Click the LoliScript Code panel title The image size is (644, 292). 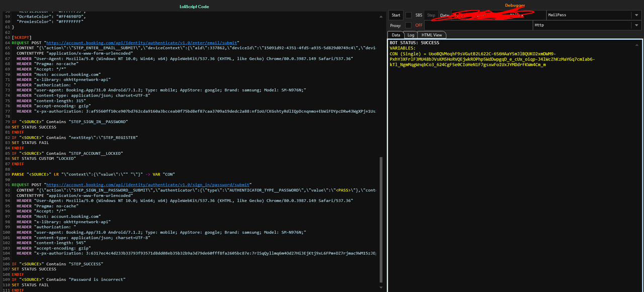click(x=194, y=7)
